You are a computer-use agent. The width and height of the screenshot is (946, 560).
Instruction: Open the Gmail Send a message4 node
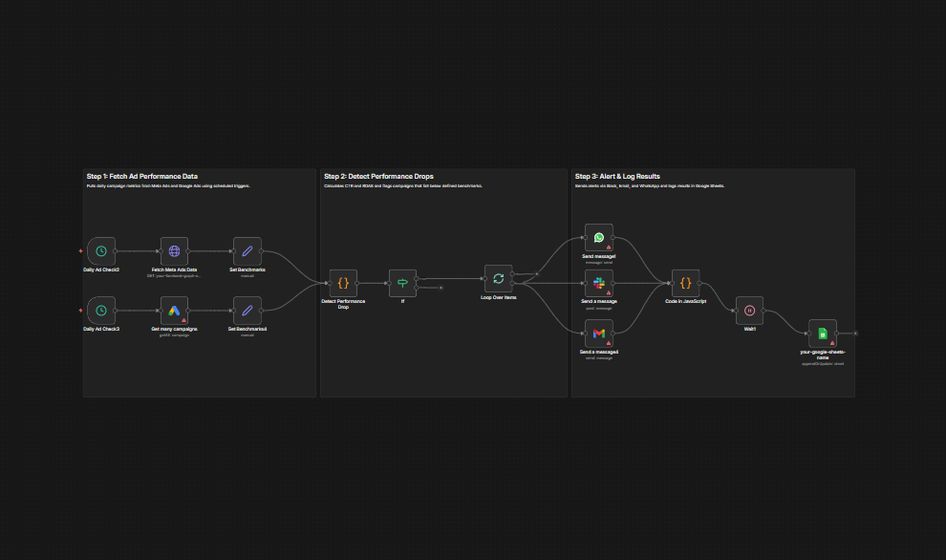click(x=598, y=333)
